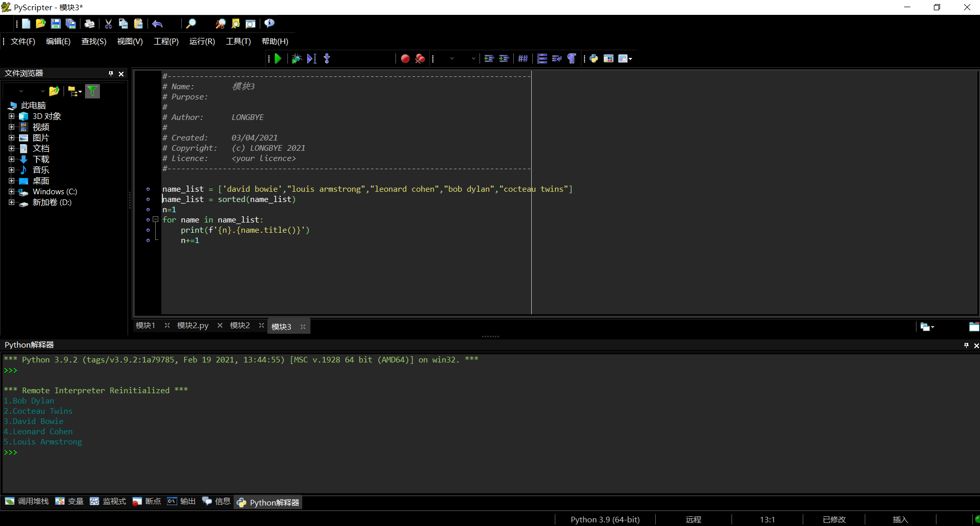Open the second empty combo box in the debug toolbar
This screenshot has width=980, height=526.
(473, 58)
